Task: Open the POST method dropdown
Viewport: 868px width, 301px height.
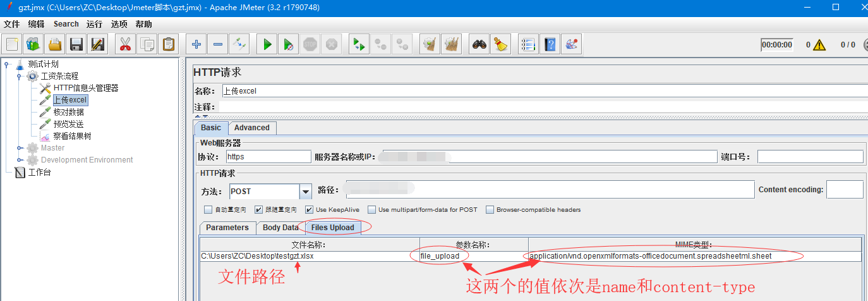Action: pyautogui.click(x=306, y=191)
